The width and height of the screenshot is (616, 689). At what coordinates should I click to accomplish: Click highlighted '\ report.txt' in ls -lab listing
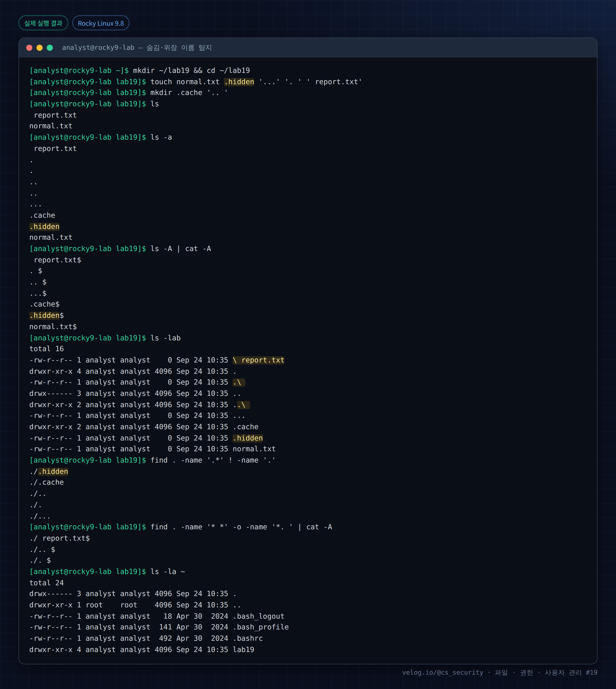click(x=258, y=360)
